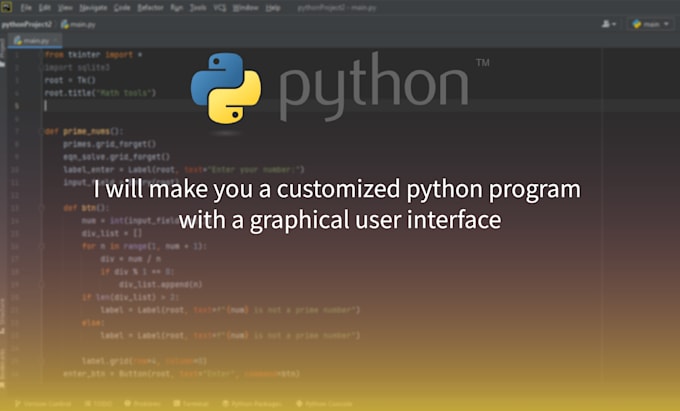Open the Navigate menu
The height and width of the screenshot is (411, 680).
pos(93,8)
